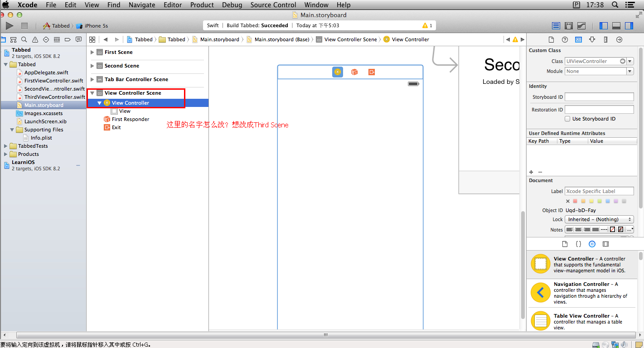Image resolution: width=644 pixels, height=348 pixels.
Task: Enable Use Storyboard ID checkbox
Action: (567, 119)
